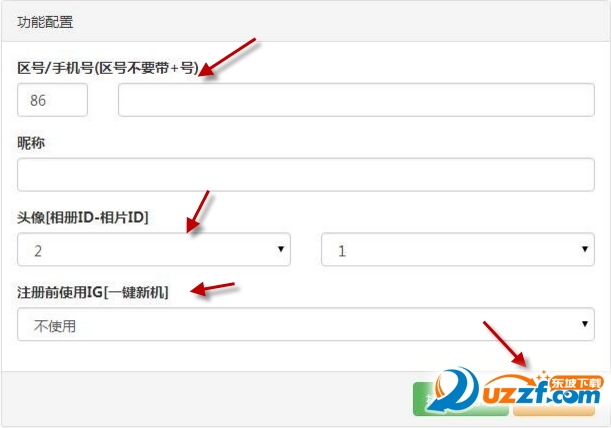
Task: Click the 区号/手机号 field label
Action: coord(108,68)
